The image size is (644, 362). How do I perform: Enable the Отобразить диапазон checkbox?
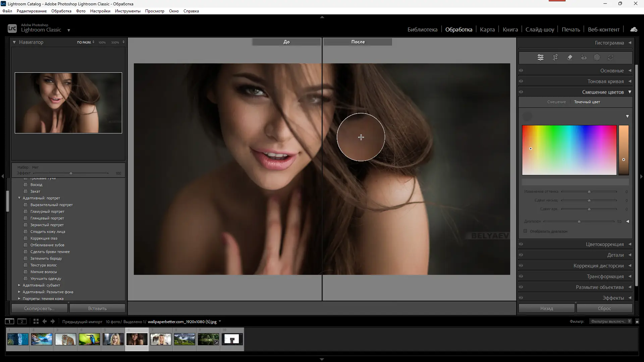525,231
